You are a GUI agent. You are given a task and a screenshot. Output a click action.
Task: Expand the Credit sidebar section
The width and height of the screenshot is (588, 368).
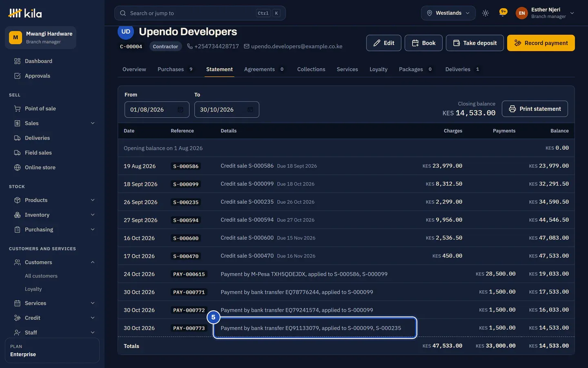[x=93, y=318]
